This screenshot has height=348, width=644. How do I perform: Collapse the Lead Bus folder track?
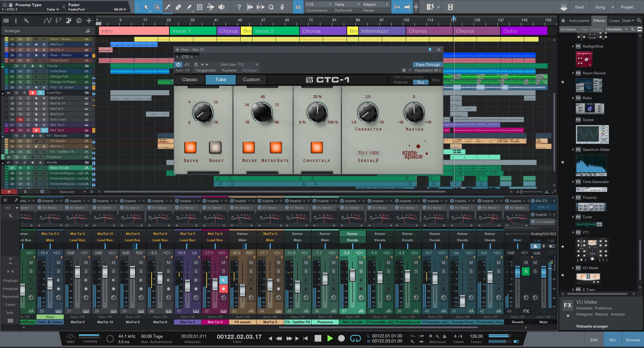click(3, 93)
